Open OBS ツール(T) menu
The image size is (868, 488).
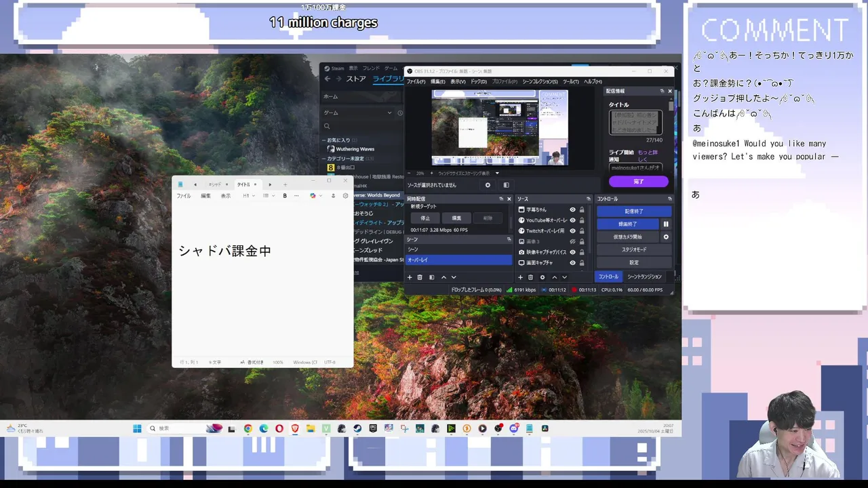point(570,81)
